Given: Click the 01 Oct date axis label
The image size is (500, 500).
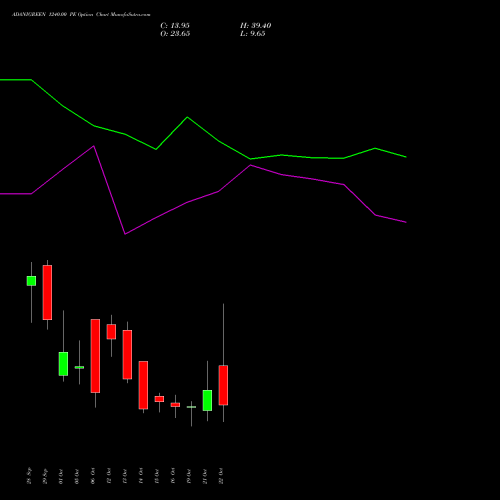Looking at the screenshot, I should pos(61,476).
